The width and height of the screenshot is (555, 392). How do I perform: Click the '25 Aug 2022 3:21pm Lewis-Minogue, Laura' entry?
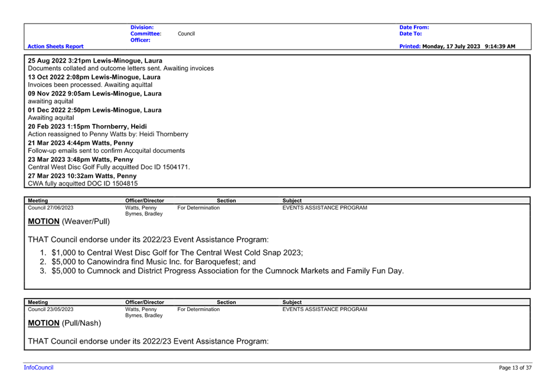click(x=95, y=60)
